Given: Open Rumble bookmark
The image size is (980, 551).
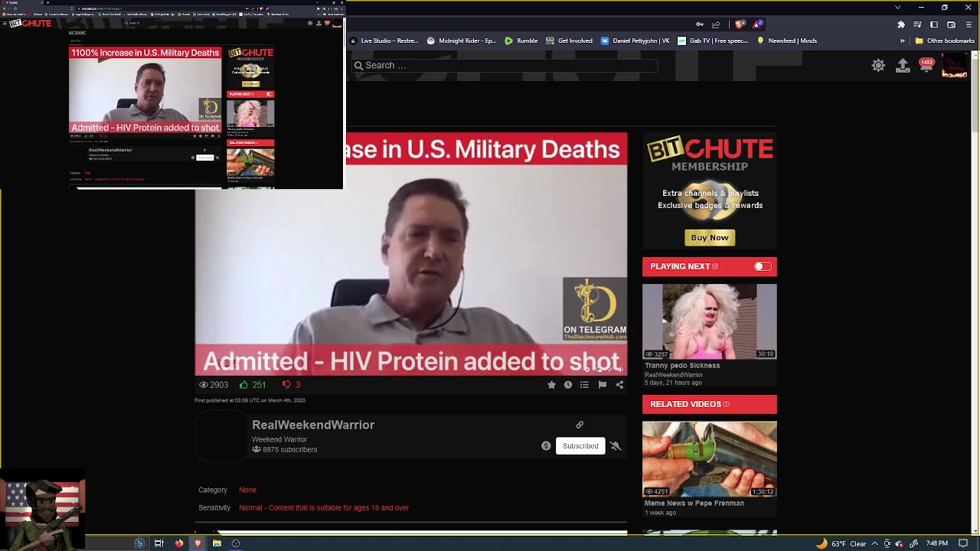Looking at the screenshot, I should click(x=521, y=41).
